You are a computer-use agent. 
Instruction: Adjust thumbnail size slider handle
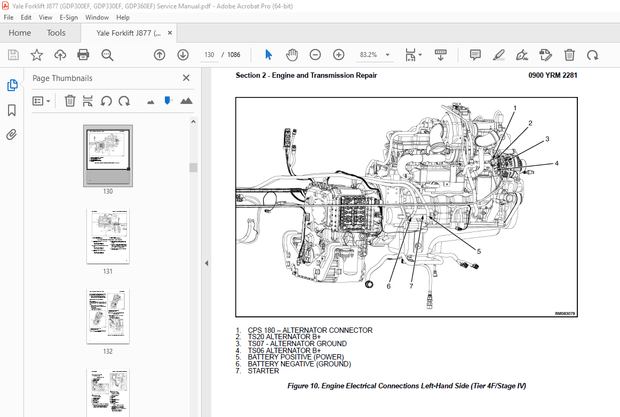[168, 100]
